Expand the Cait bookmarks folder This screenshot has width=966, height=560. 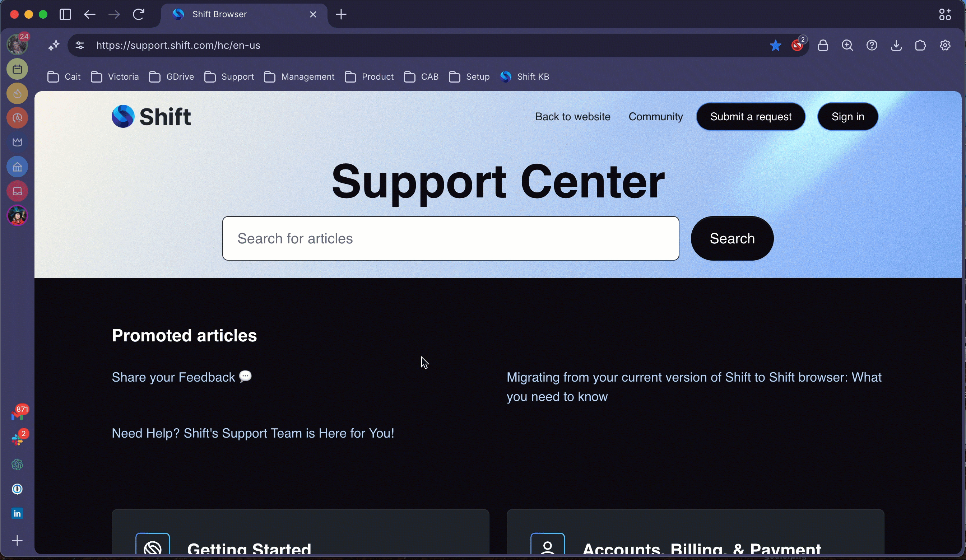click(x=64, y=77)
